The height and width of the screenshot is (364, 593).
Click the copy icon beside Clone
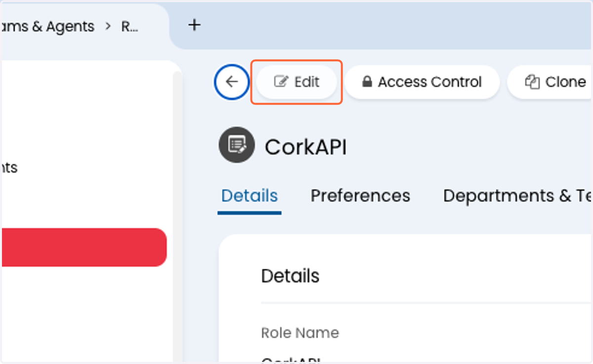tap(532, 82)
